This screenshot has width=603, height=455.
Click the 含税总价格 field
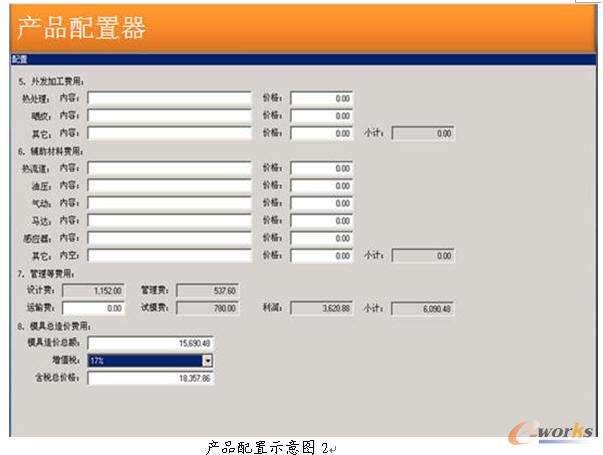[150, 378]
